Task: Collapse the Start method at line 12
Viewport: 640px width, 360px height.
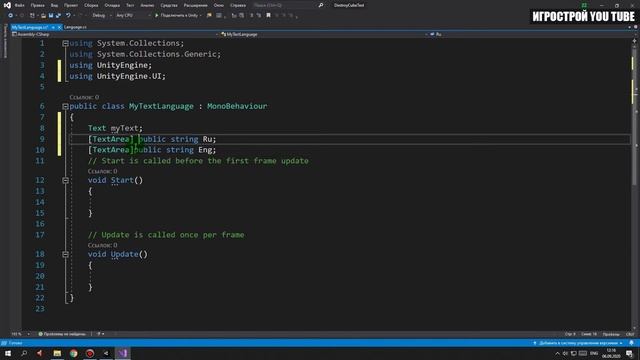Action: pyautogui.click(x=65, y=180)
